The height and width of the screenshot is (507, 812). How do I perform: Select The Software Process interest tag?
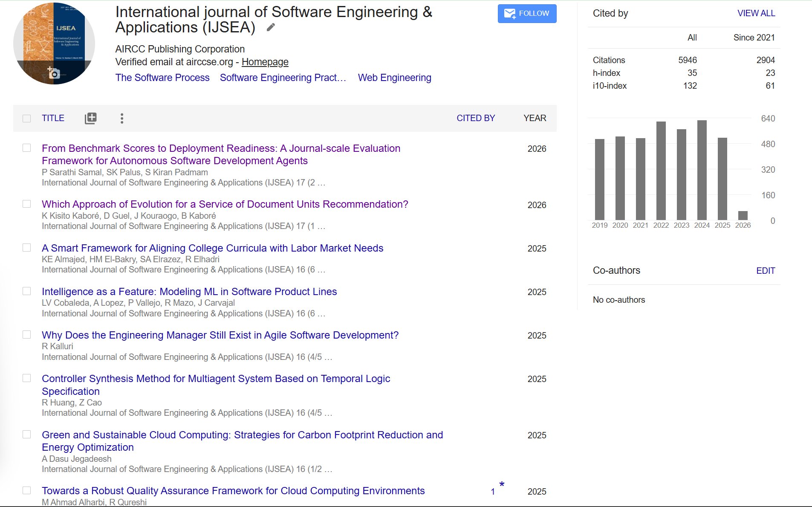pos(162,78)
